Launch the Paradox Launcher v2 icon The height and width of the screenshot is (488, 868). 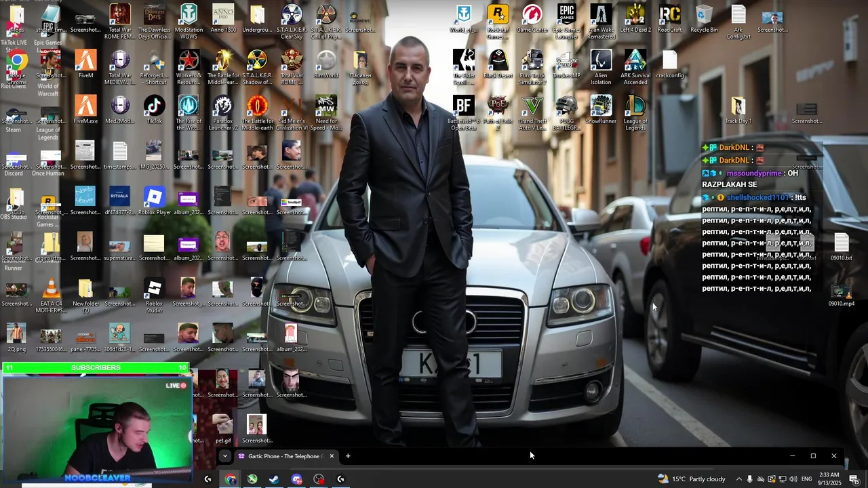coord(223,113)
